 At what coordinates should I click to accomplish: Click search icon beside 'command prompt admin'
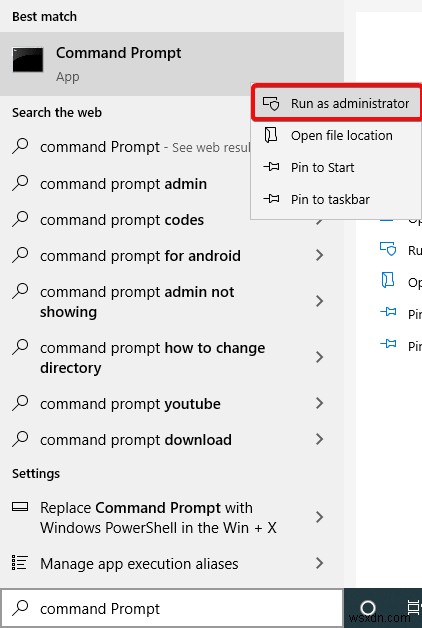[20, 183]
